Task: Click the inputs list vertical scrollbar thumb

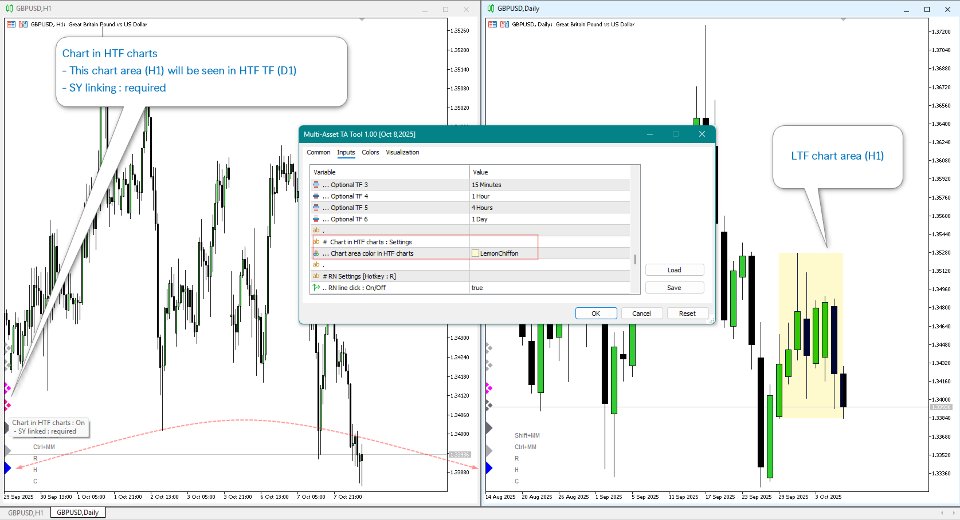Action: coord(635,259)
